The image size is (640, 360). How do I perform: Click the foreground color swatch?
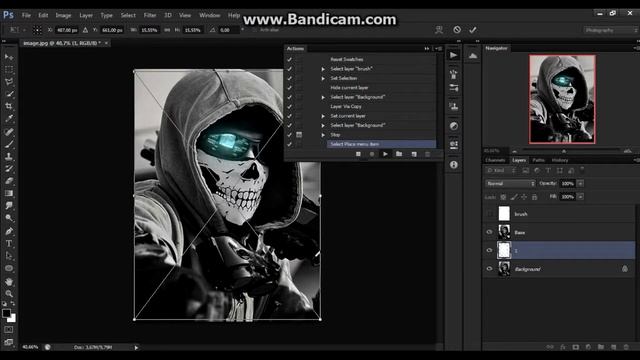[x=6, y=313]
